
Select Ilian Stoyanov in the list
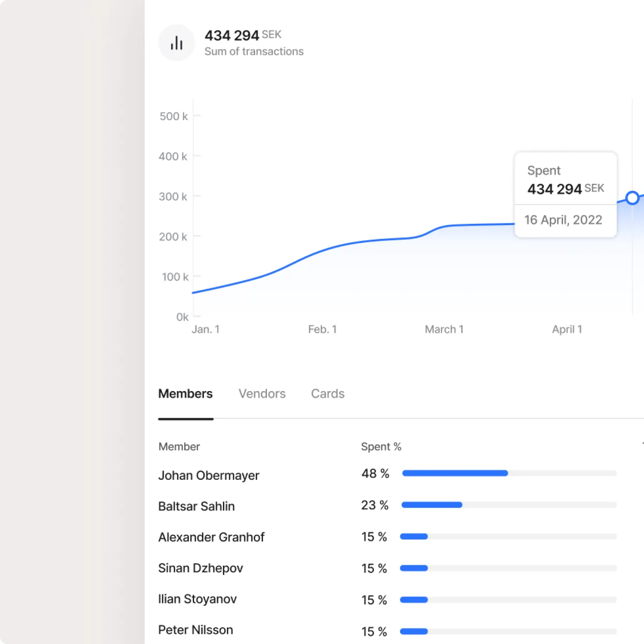click(x=197, y=599)
